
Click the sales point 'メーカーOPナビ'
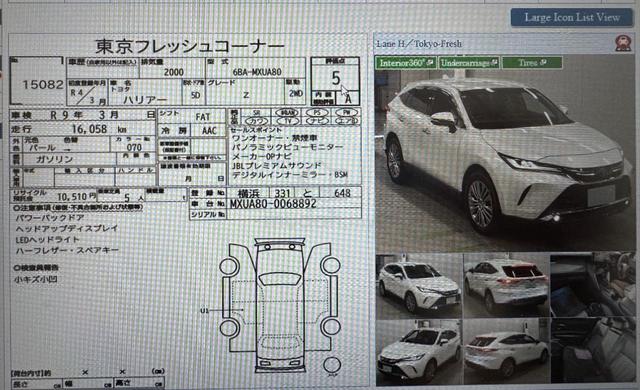[x=262, y=156]
